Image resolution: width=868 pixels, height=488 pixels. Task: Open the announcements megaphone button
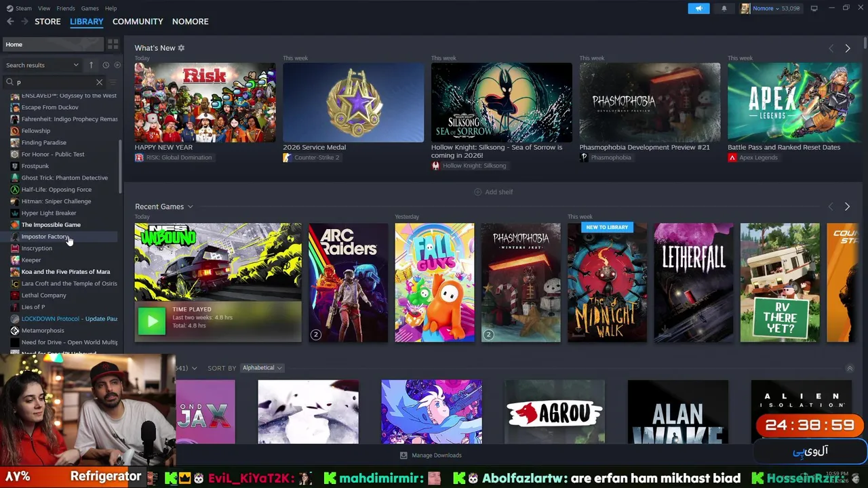(x=698, y=8)
